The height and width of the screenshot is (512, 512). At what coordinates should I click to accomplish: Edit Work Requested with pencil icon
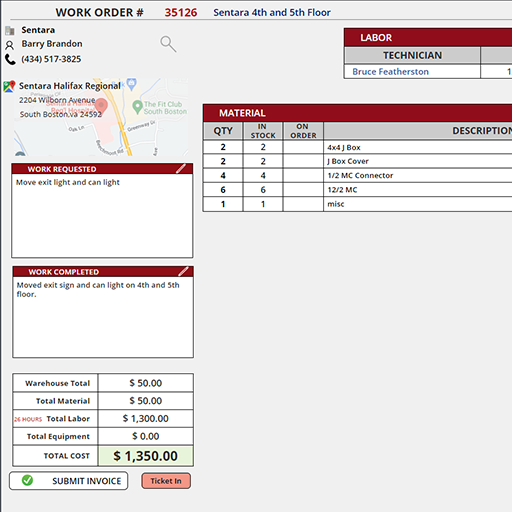click(181, 168)
